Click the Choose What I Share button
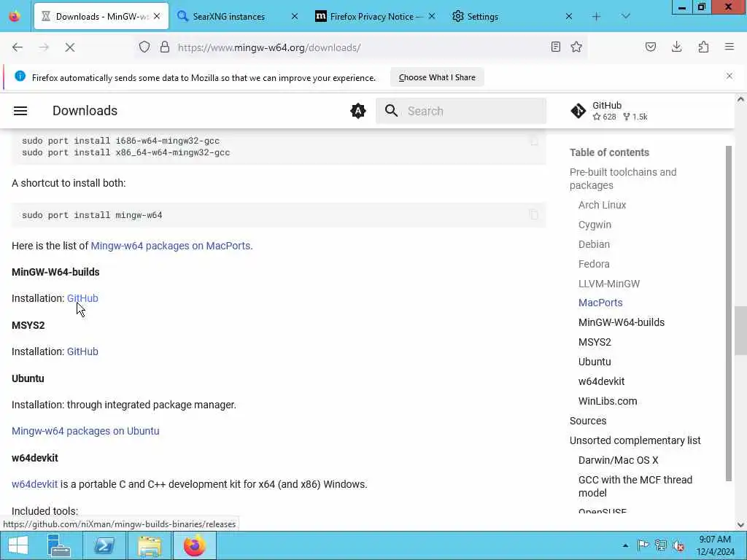The width and height of the screenshot is (747, 560). point(437,77)
